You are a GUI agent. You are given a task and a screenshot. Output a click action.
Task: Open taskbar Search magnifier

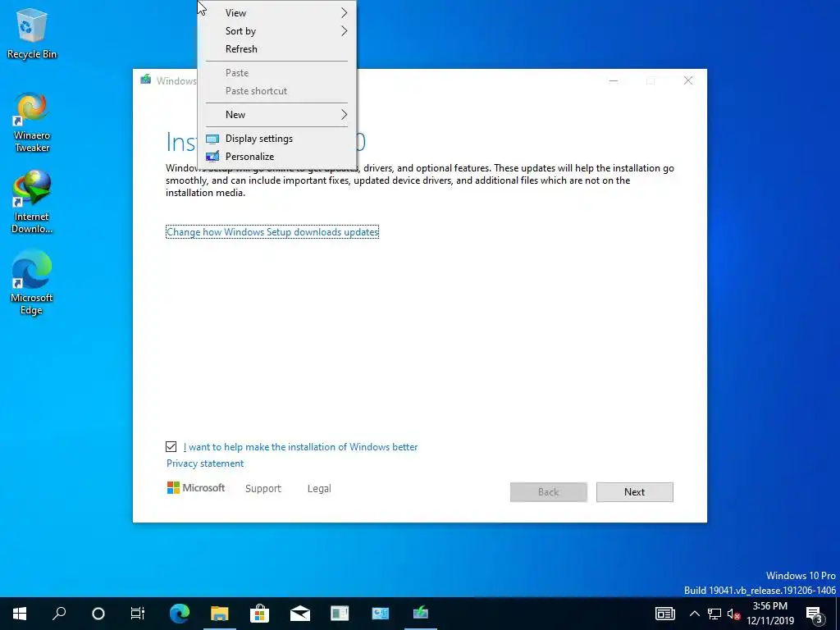pyautogui.click(x=59, y=614)
